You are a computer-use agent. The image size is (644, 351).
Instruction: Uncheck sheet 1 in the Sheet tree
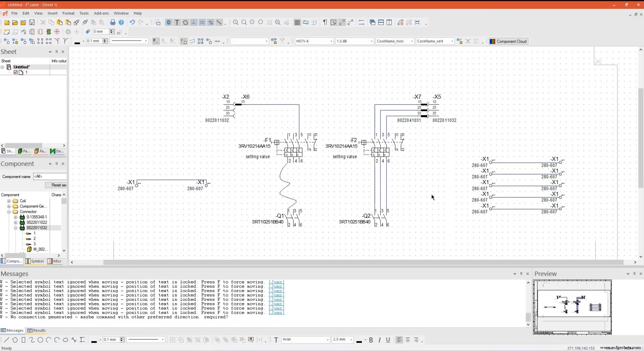(x=16, y=72)
